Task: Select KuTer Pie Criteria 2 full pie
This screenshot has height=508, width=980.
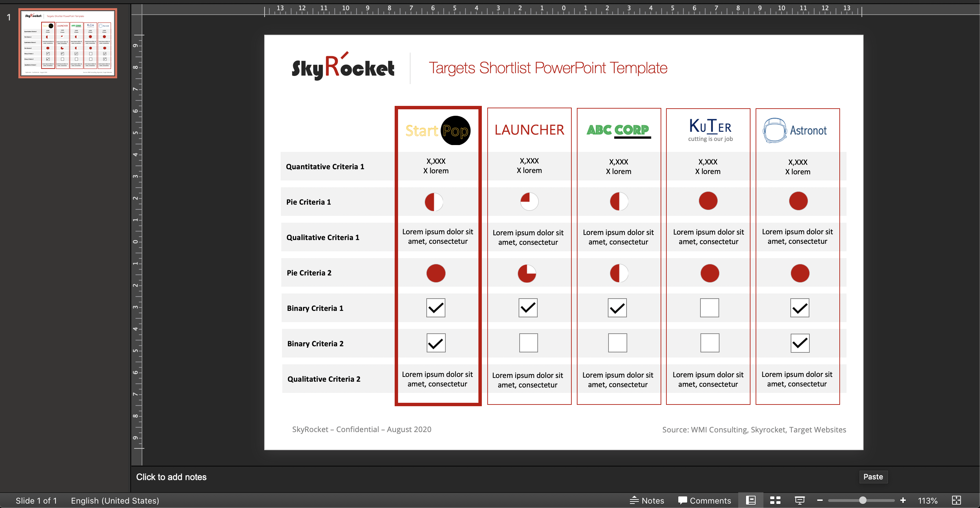Action: click(710, 273)
